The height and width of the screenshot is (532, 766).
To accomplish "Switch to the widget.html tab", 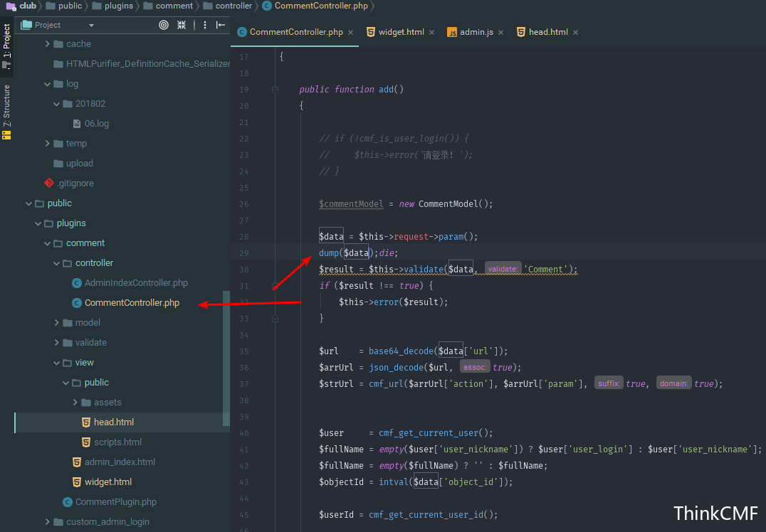I will coord(401,32).
